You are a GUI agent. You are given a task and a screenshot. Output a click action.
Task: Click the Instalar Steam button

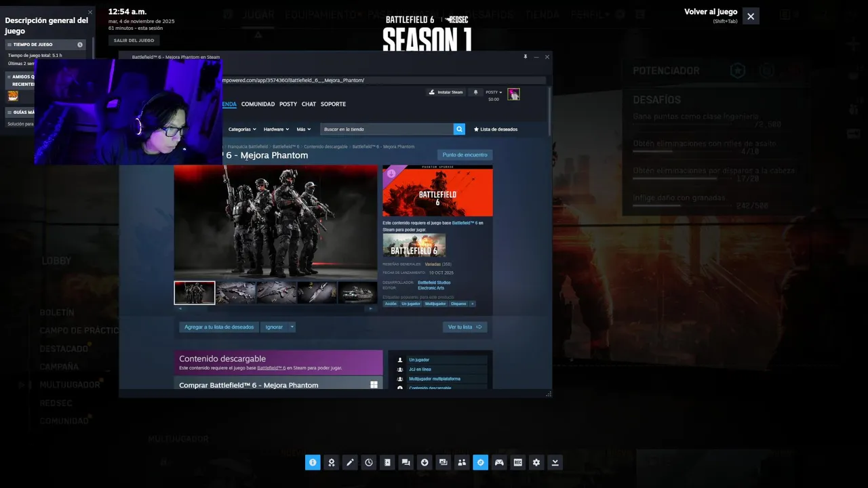[446, 92]
